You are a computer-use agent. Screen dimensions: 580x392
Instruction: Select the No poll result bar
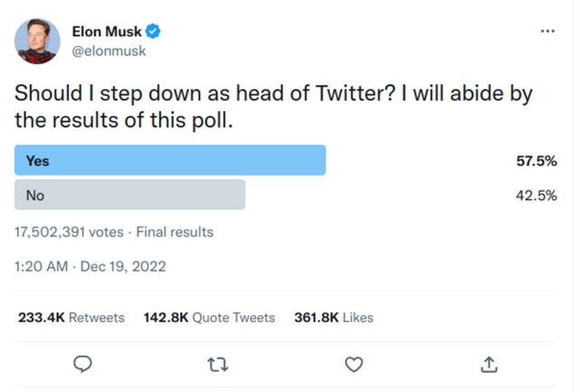(130, 195)
